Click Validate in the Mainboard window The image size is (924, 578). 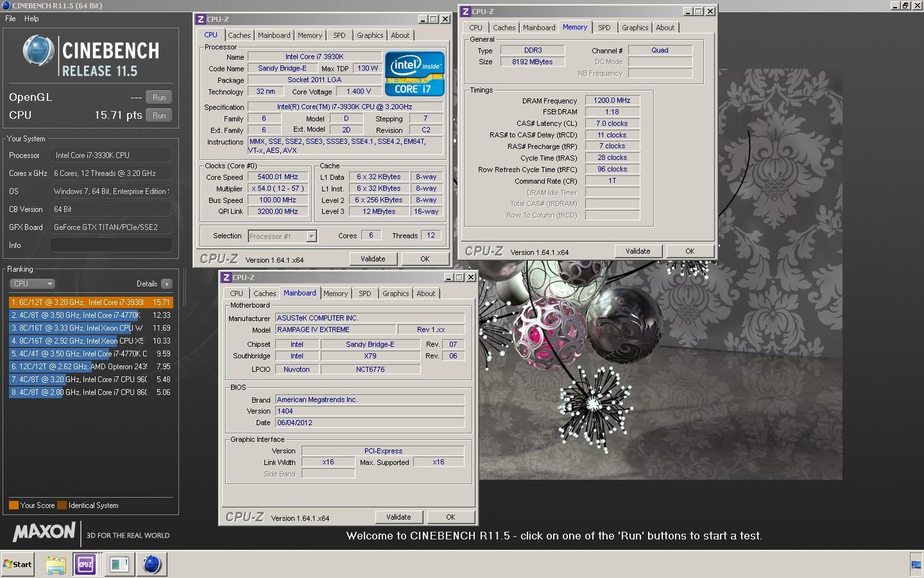pyautogui.click(x=398, y=517)
